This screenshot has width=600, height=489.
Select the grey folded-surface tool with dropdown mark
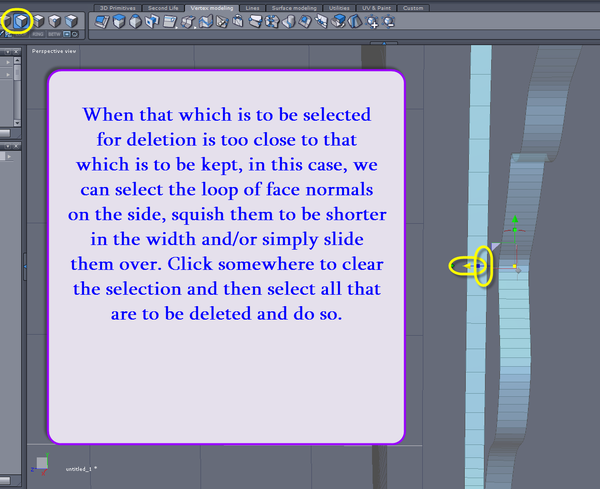click(188, 22)
